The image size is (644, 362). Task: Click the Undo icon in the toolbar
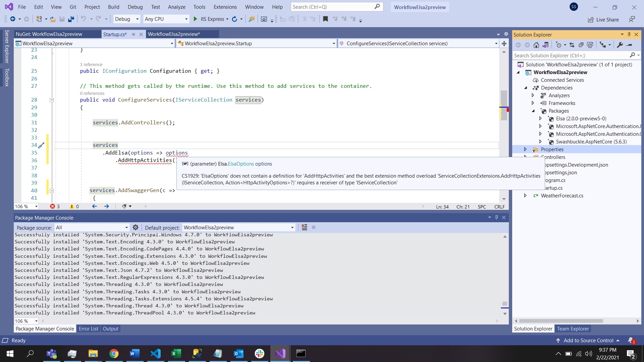(x=83, y=19)
